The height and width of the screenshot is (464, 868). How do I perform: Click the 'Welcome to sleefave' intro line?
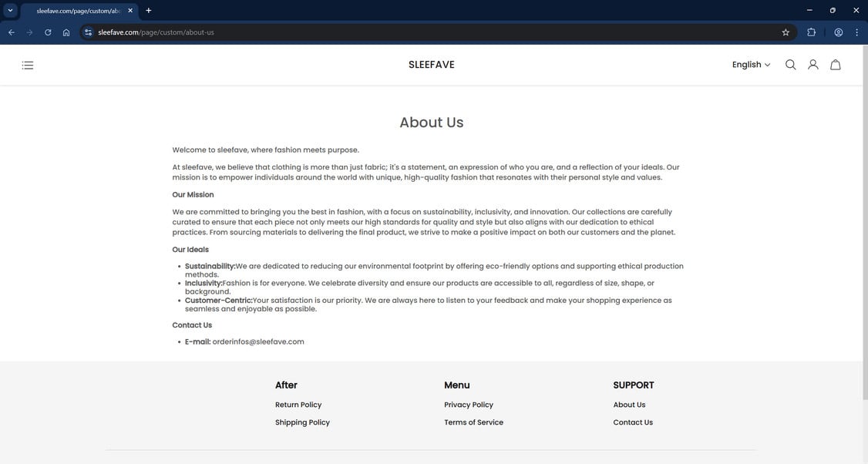point(266,150)
